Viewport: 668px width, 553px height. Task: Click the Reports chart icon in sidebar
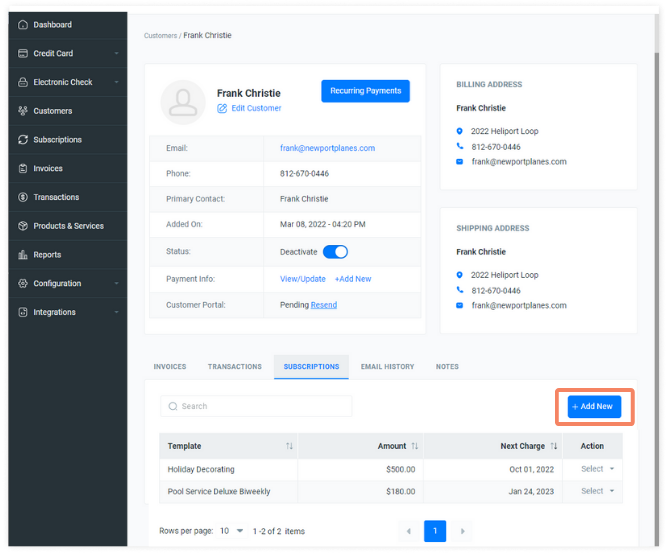23,255
